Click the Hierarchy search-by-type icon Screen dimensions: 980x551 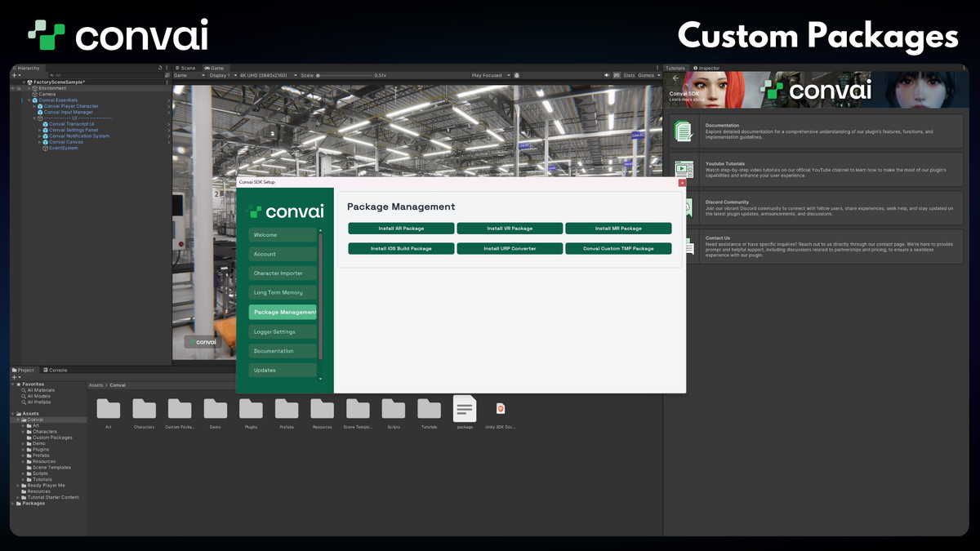[x=167, y=75]
